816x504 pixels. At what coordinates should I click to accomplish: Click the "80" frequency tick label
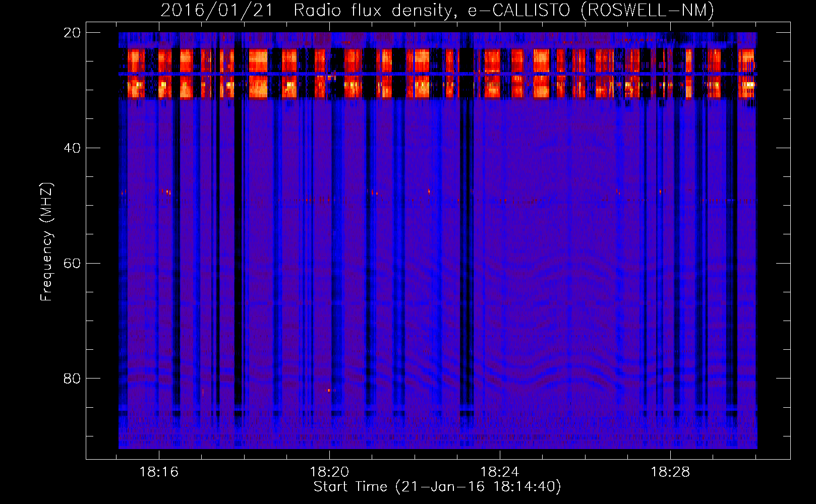click(72, 379)
